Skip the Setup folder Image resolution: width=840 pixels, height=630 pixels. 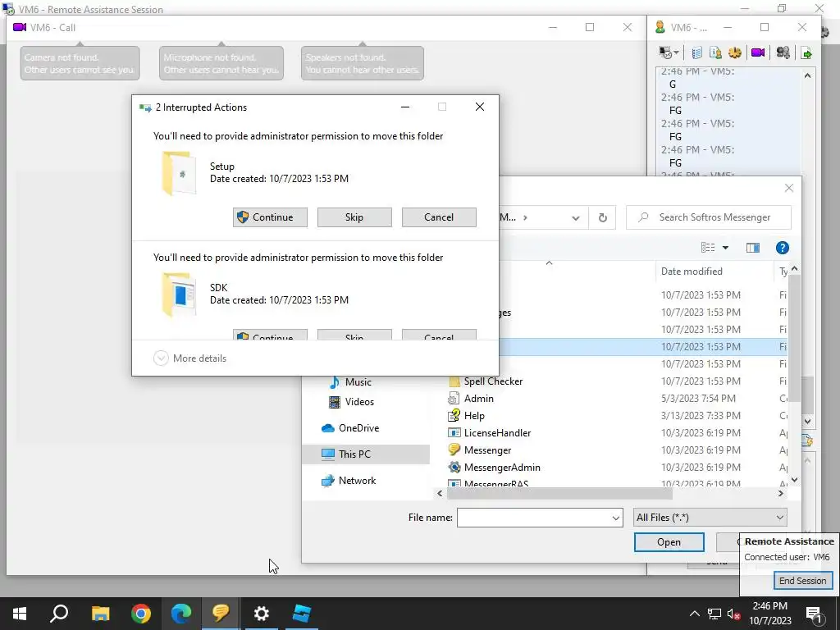coord(354,217)
